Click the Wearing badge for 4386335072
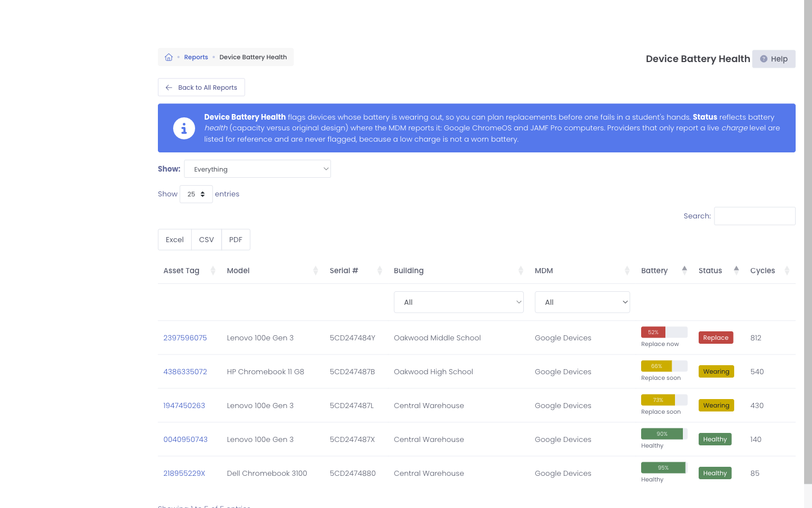This screenshot has width=812, height=508. click(x=716, y=371)
